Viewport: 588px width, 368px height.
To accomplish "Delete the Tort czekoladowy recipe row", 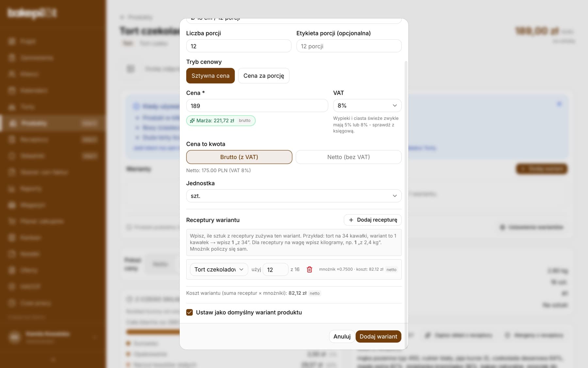I will pyautogui.click(x=309, y=270).
